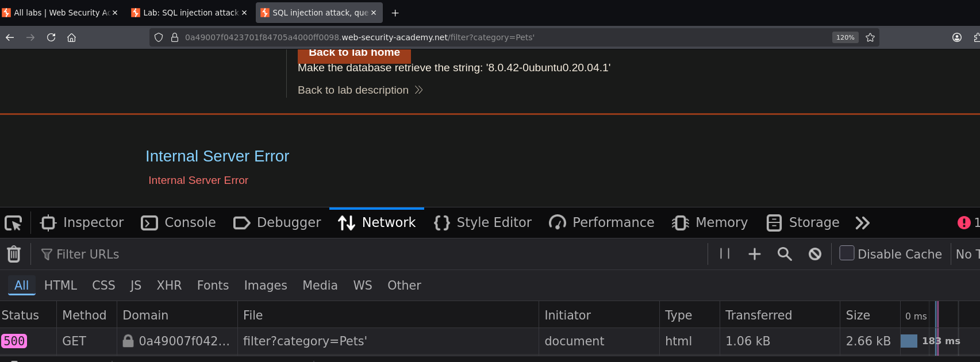
Task: Select the 500 status GET request row
Action: tap(490, 341)
